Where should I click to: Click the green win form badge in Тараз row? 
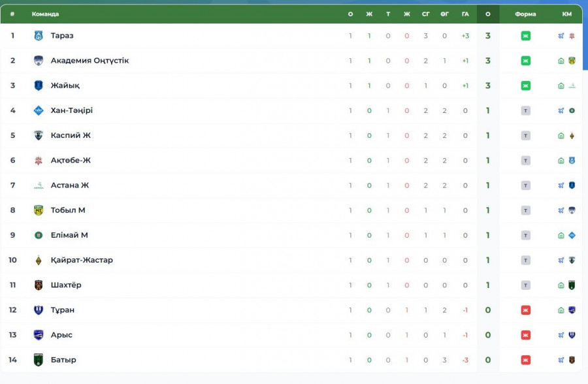pos(525,36)
